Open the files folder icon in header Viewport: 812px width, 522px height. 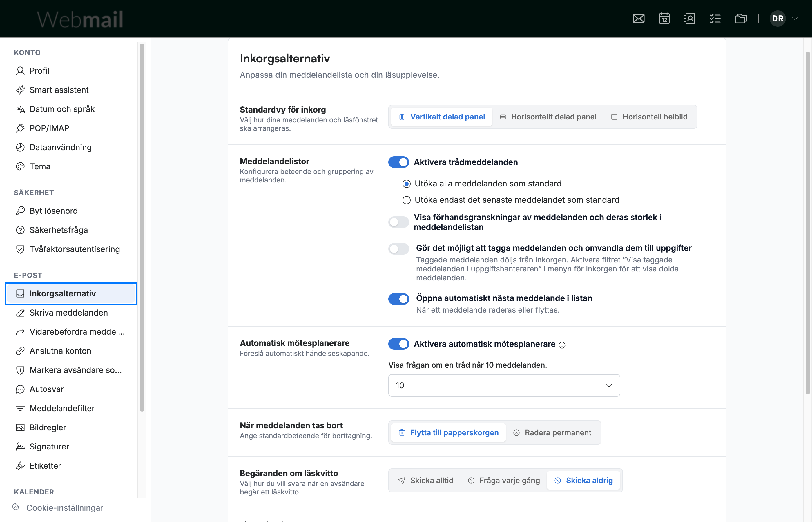pos(741,19)
